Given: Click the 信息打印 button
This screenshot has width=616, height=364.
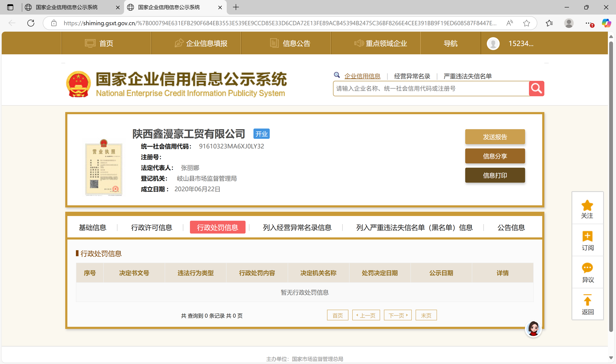Looking at the screenshot, I should [x=495, y=175].
